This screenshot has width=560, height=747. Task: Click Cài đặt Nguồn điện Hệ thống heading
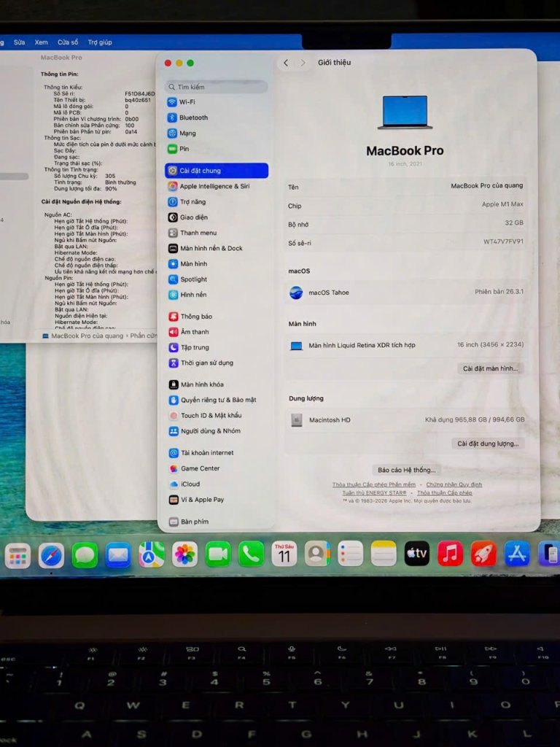coord(81,202)
